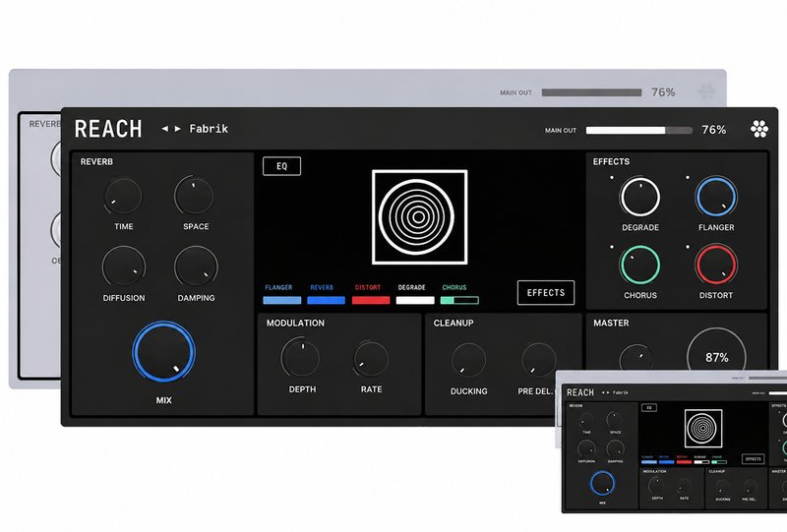Click the REACH title in the small thumbnail window

pos(580,392)
